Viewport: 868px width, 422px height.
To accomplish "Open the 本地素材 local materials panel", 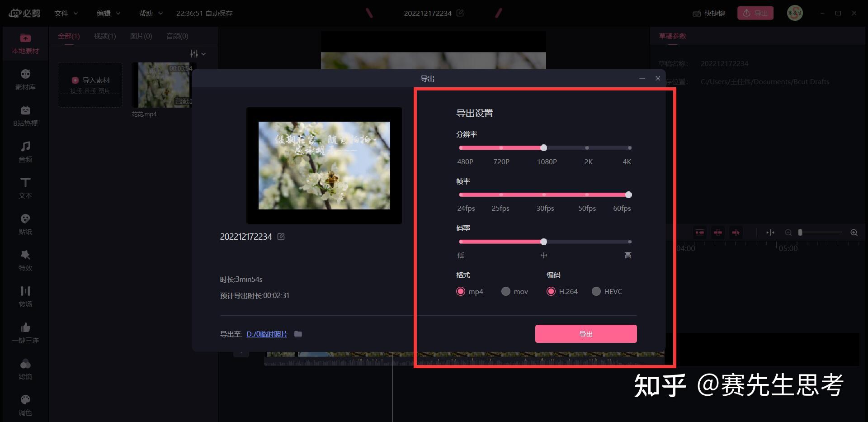I will pyautogui.click(x=25, y=44).
